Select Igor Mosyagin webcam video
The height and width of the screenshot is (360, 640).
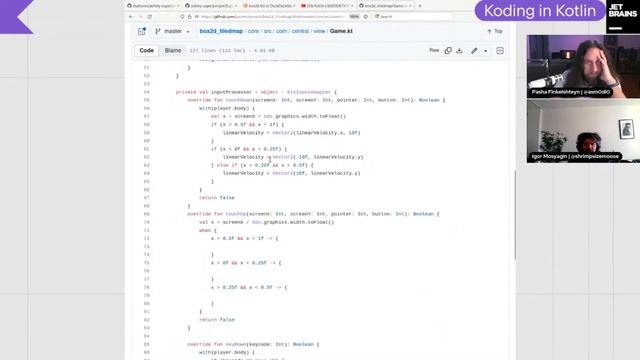click(583, 131)
